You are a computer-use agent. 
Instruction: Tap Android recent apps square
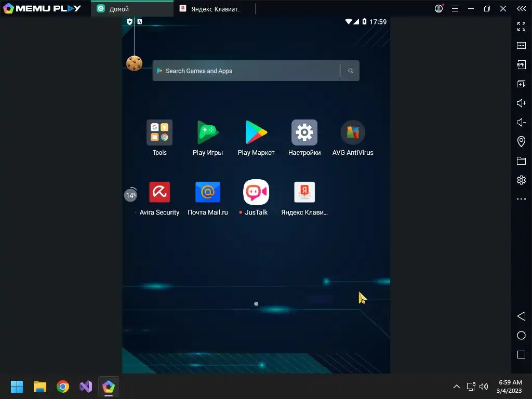(x=521, y=354)
